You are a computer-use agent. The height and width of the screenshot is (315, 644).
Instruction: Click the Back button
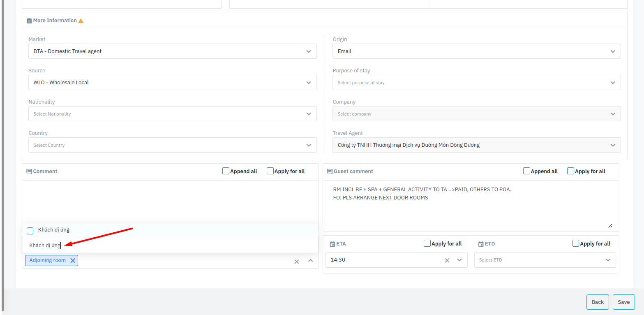point(597,302)
